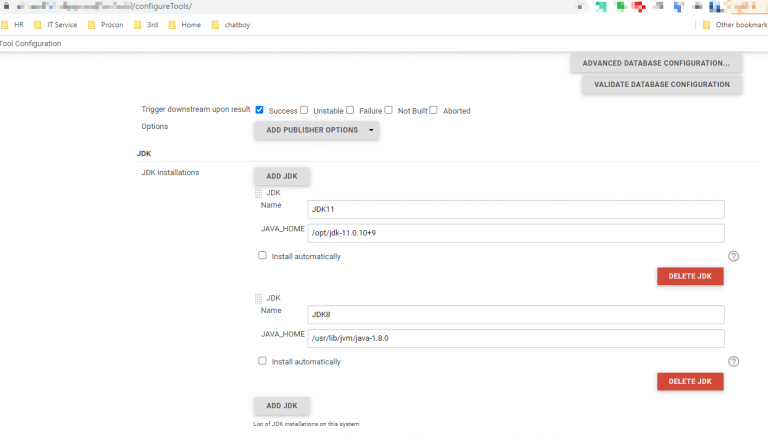Viewport: 768px width, 436px height.
Task: Grab the drag handle of JDK8 entry
Action: click(x=258, y=298)
